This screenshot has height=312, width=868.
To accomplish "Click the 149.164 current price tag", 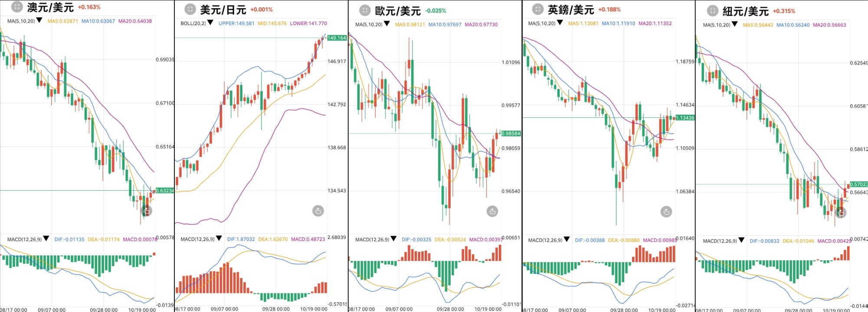I will pos(337,38).
